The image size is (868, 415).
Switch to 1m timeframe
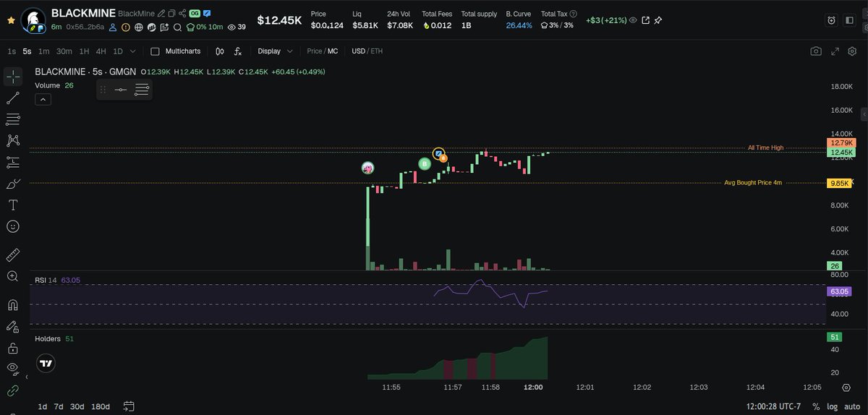pyautogui.click(x=44, y=51)
